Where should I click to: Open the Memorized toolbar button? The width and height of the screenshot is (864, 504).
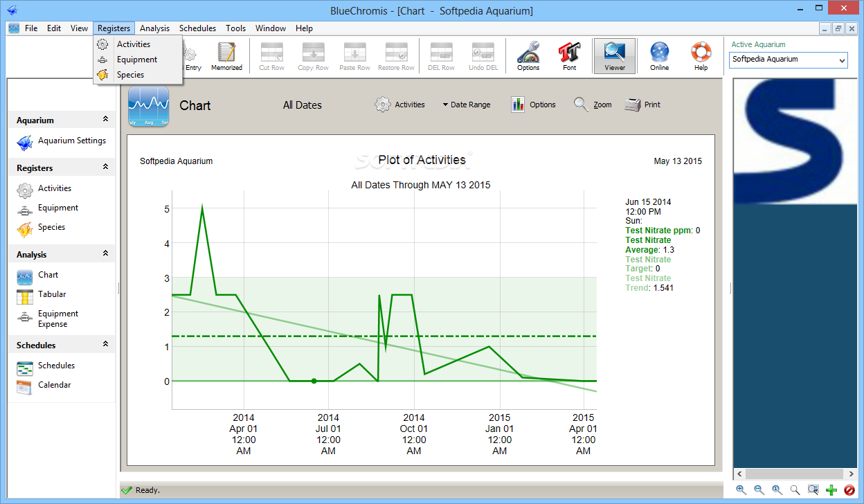pyautogui.click(x=226, y=56)
